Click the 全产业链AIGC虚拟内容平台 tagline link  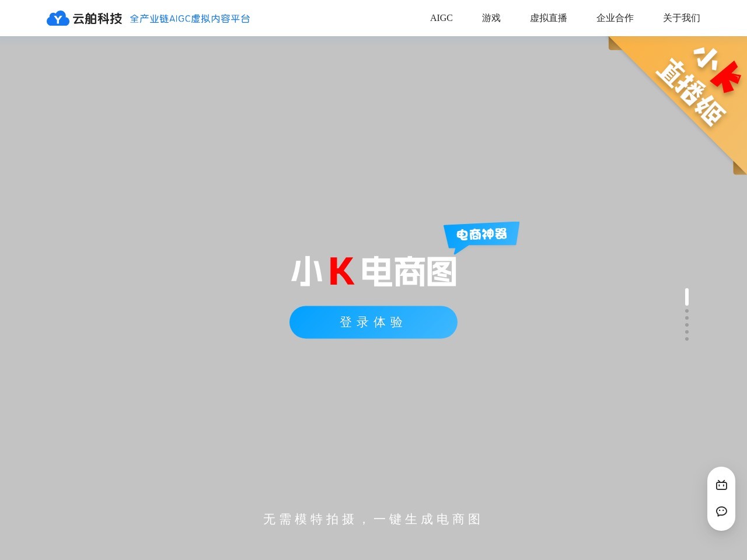click(190, 19)
